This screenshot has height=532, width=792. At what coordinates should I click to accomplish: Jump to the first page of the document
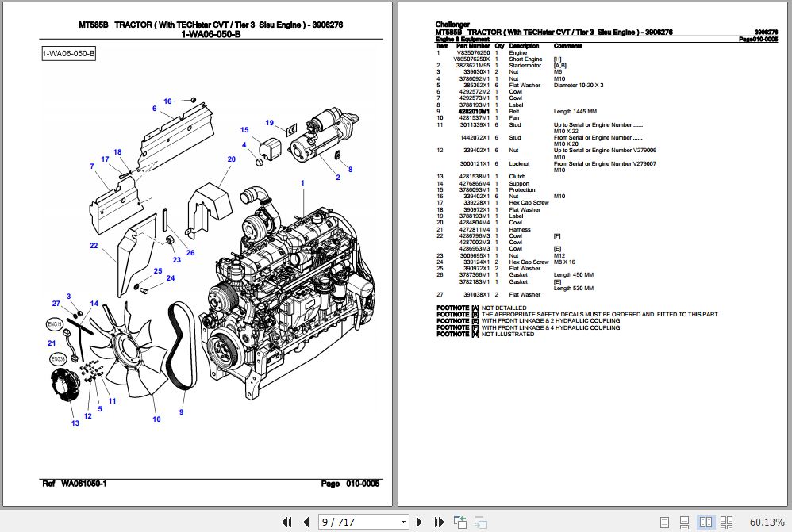pyautogui.click(x=287, y=522)
